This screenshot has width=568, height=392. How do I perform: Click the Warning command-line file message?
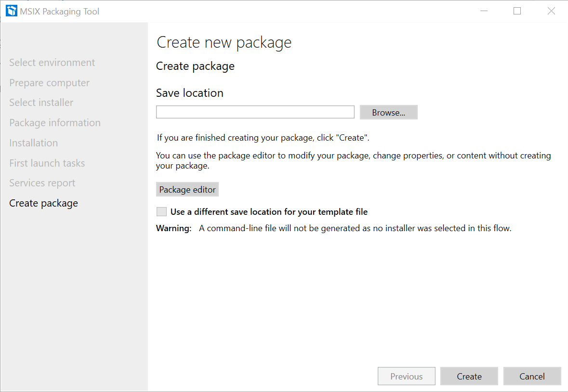(334, 228)
